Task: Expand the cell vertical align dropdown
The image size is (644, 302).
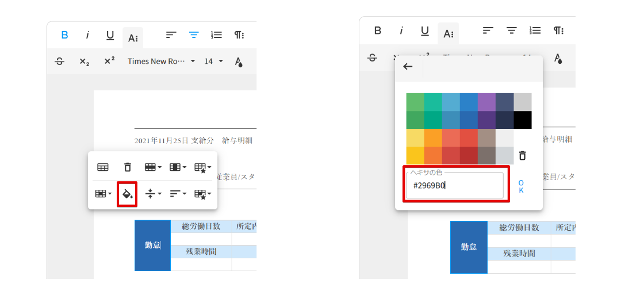Action: (152, 194)
